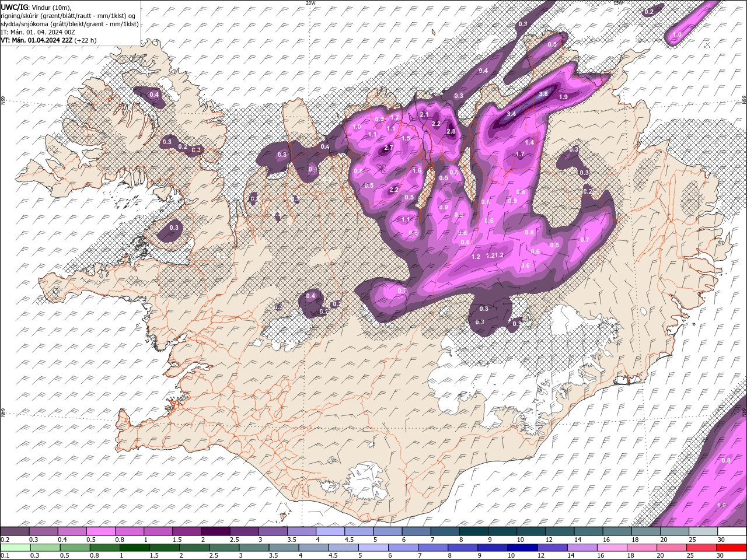The image size is (747, 560).
Task: Click the 'VT: Mán. 01.04.2024 22Z (+22 h)' line
Action: point(49,40)
